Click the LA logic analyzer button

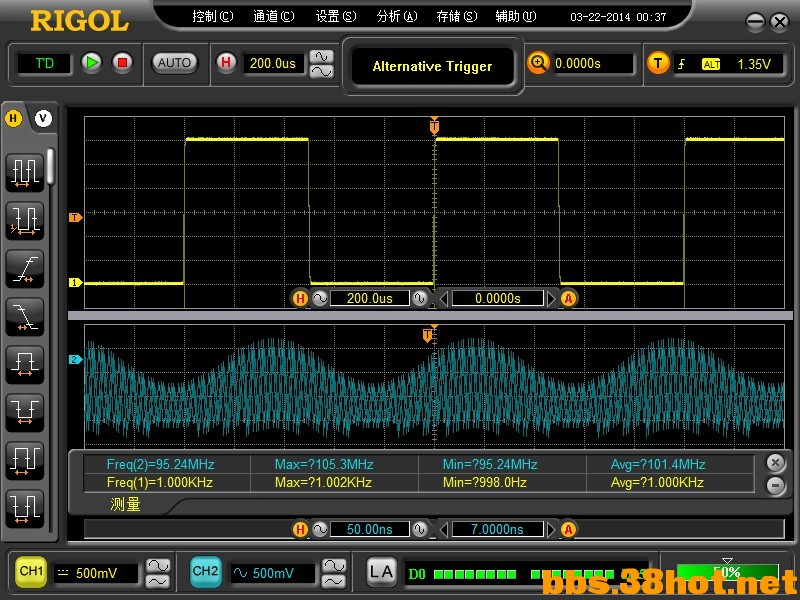pyautogui.click(x=381, y=572)
